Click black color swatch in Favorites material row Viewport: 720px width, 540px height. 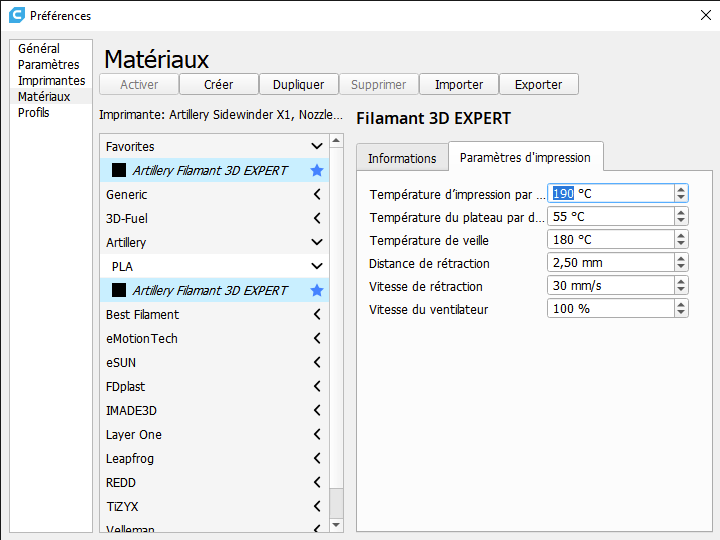click(x=119, y=170)
